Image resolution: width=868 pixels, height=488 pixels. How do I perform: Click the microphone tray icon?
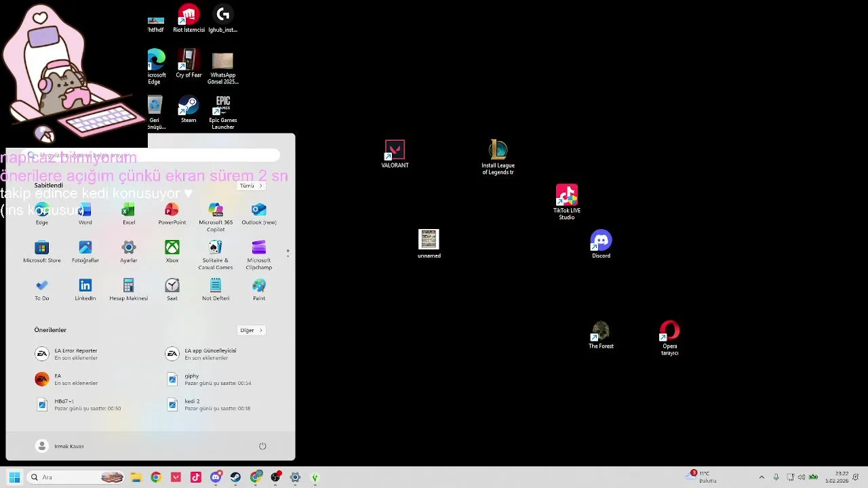point(776,477)
